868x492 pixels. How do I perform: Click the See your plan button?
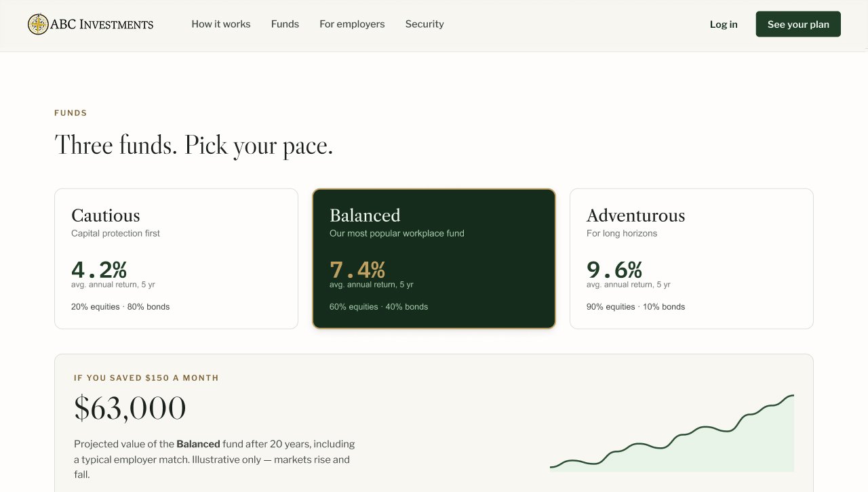point(798,24)
